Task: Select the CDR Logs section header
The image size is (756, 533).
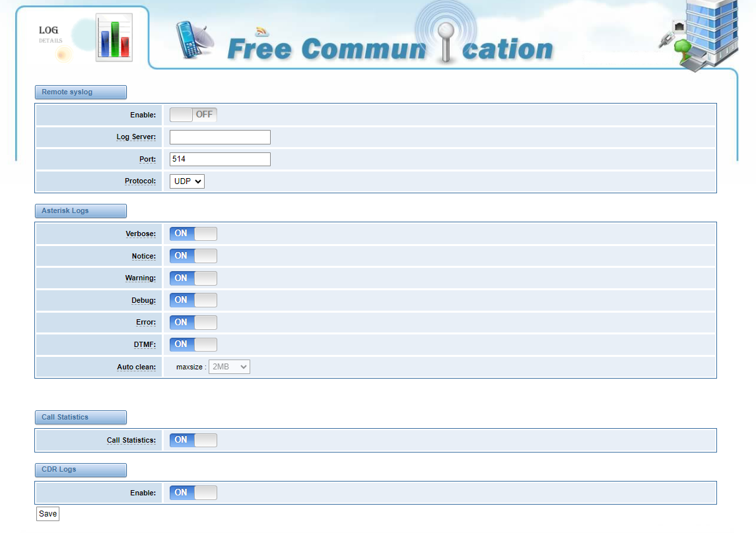Action: (x=81, y=470)
